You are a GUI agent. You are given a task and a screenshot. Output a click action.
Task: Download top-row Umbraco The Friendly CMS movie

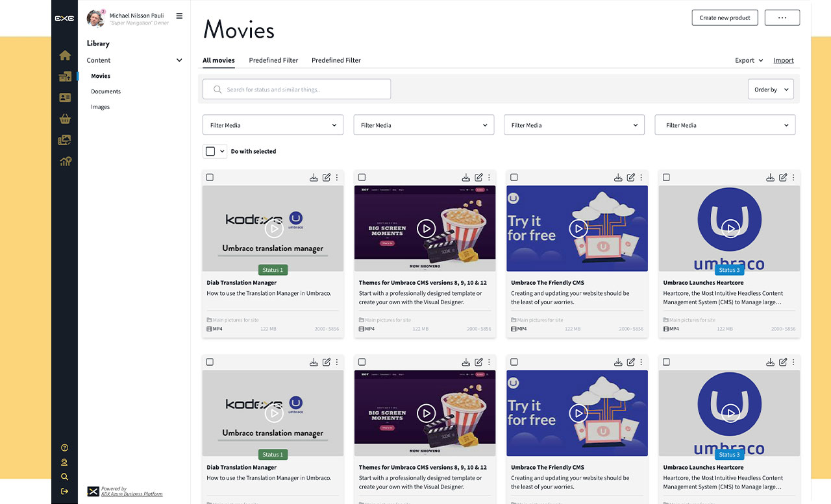(x=618, y=177)
